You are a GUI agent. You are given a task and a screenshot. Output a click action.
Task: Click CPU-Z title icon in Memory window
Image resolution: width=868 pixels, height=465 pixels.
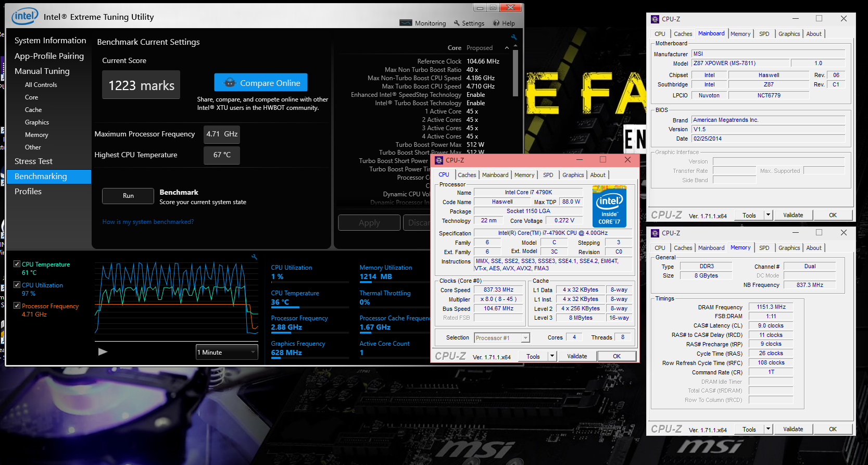pos(655,233)
